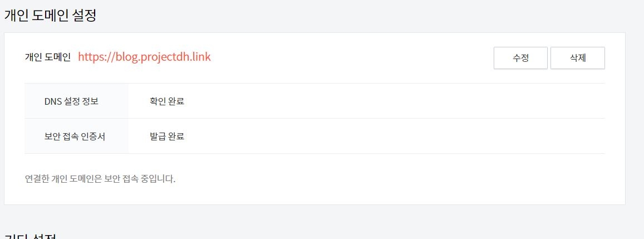Click the 개인 도메인 label
Viewport: 644px width, 239px height.
pos(48,57)
